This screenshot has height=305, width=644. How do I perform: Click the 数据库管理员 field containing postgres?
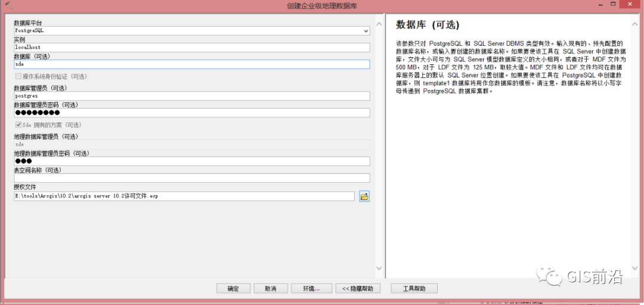[192, 96]
